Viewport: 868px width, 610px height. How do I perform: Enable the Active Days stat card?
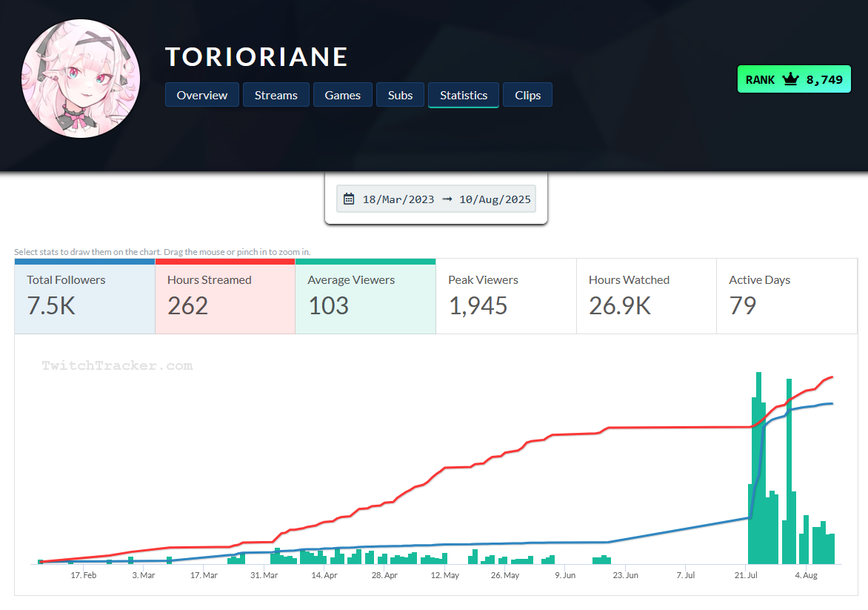787,296
